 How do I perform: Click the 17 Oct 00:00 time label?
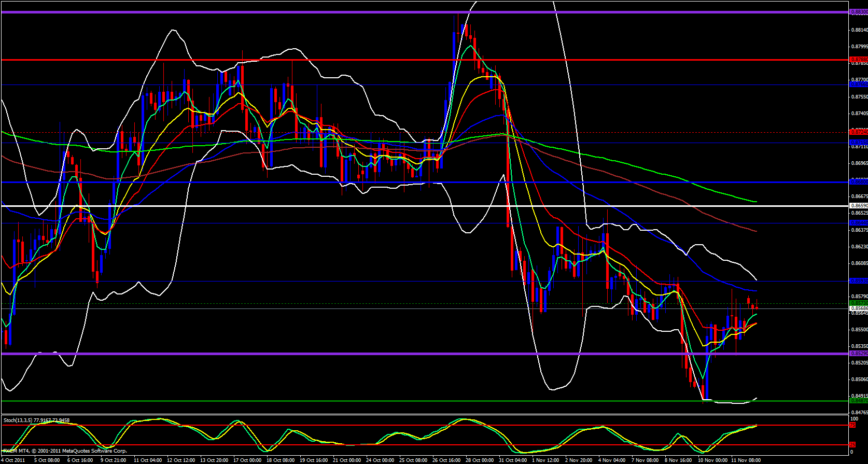(x=247, y=460)
